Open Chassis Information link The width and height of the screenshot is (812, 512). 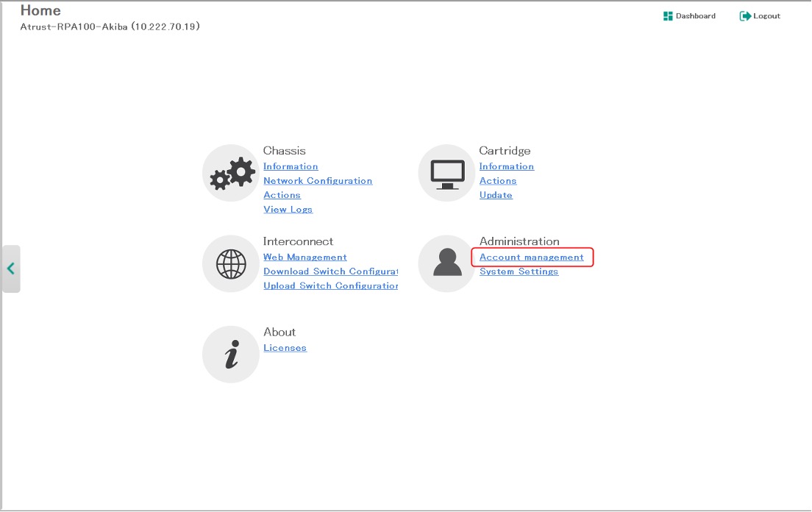(291, 167)
